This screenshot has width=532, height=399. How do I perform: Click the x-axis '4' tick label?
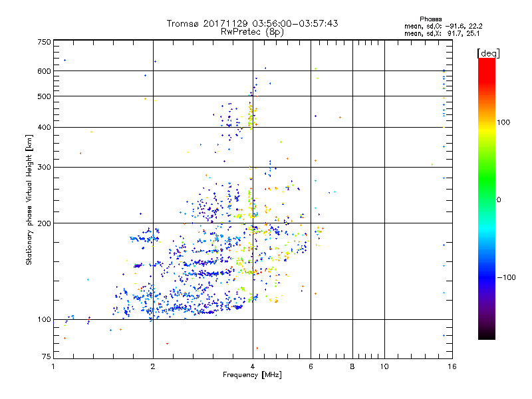tap(253, 366)
